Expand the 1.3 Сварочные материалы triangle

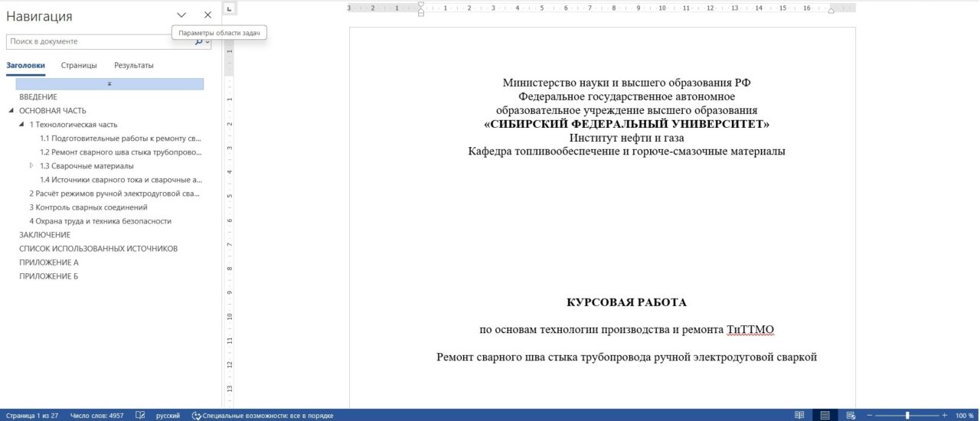(x=31, y=165)
